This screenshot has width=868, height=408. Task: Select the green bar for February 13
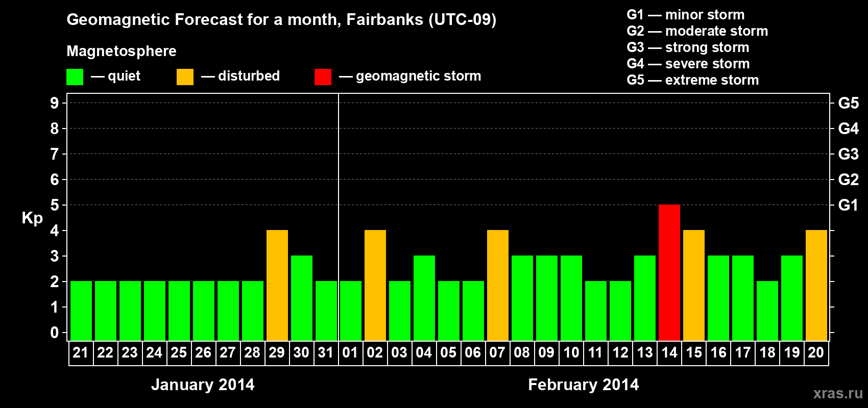645,298
